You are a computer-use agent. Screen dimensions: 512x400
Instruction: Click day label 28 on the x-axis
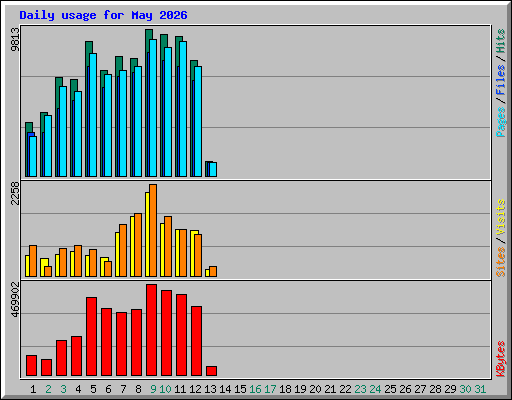(435, 389)
